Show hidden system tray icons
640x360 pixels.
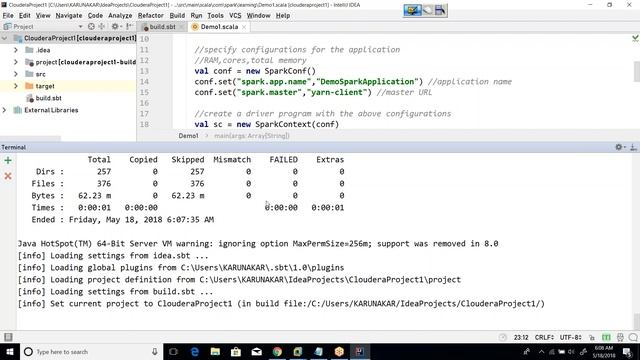coord(541,352)
